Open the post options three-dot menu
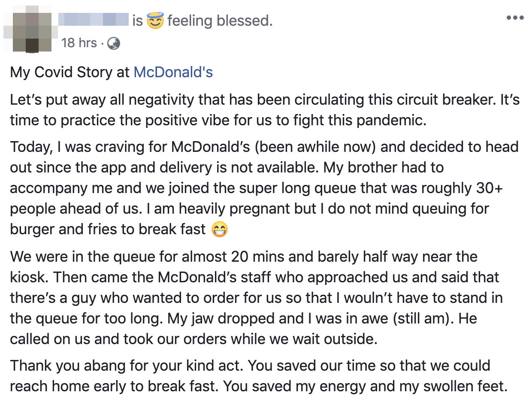This screenshot has height=405, width=532. pos(515,18)
